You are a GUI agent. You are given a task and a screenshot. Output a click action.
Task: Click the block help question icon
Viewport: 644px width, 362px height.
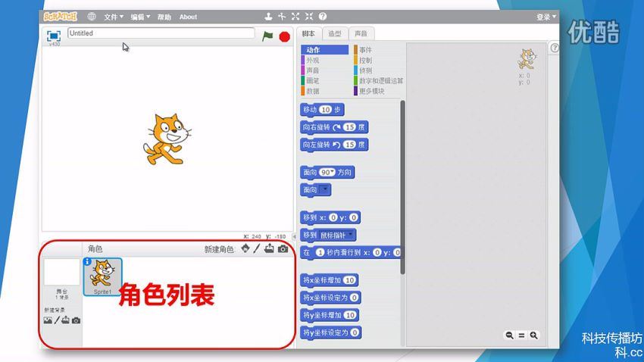323,17
